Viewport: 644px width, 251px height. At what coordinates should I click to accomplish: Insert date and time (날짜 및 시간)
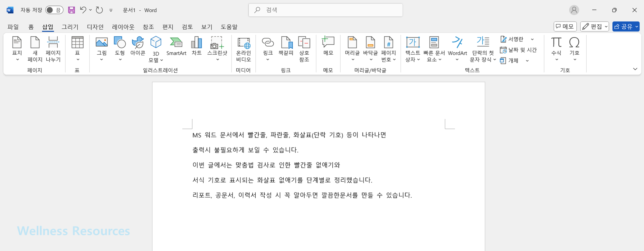[518, 50]
